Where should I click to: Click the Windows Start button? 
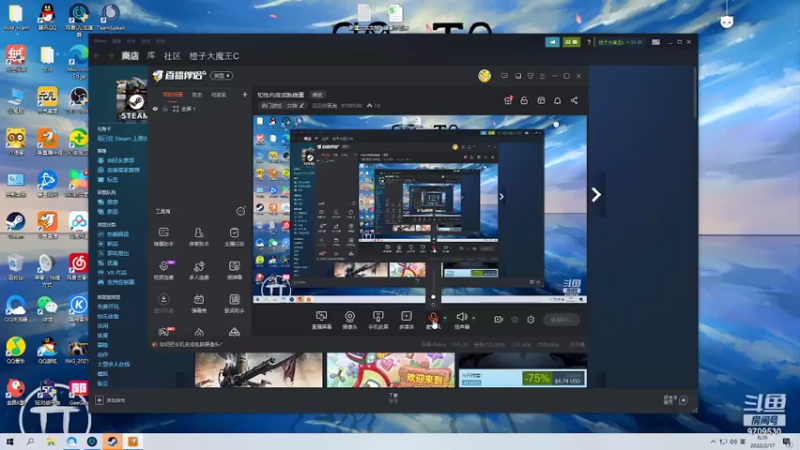tap(9, 442)
